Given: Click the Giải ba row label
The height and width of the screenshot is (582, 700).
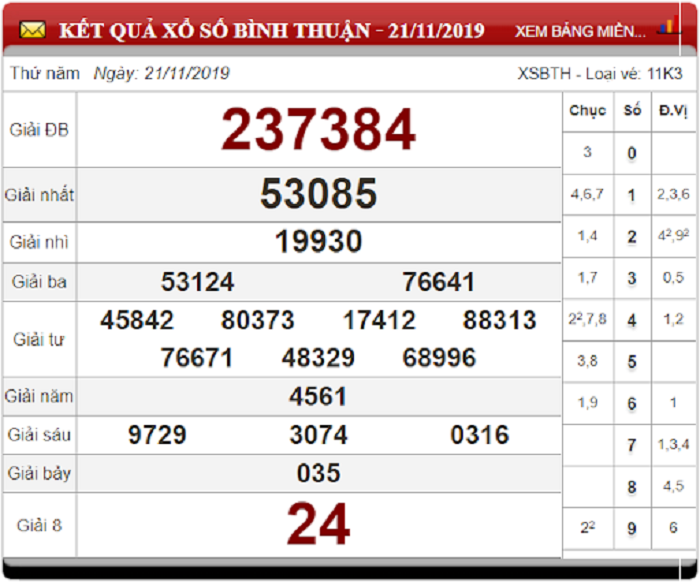Looking at the screenshot, I should click(39, 282).
